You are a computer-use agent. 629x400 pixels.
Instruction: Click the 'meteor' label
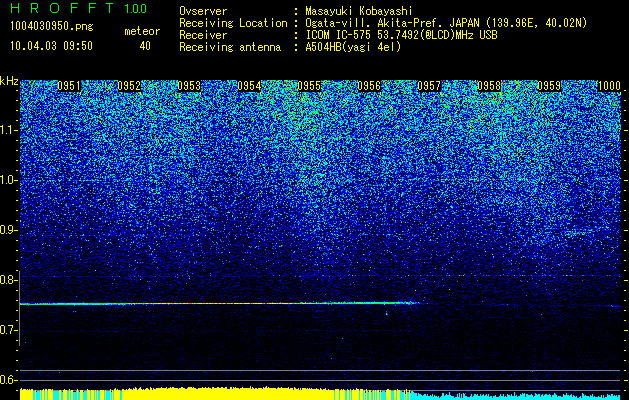coord(142,31)
